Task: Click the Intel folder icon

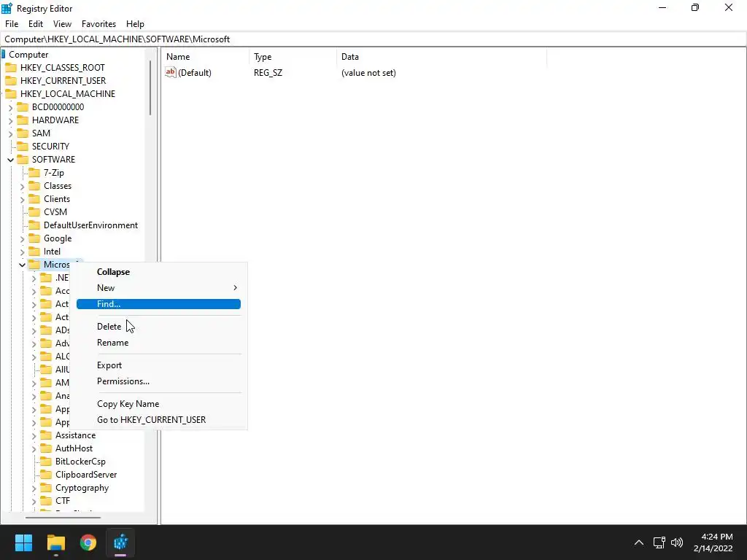Action: 34,252
